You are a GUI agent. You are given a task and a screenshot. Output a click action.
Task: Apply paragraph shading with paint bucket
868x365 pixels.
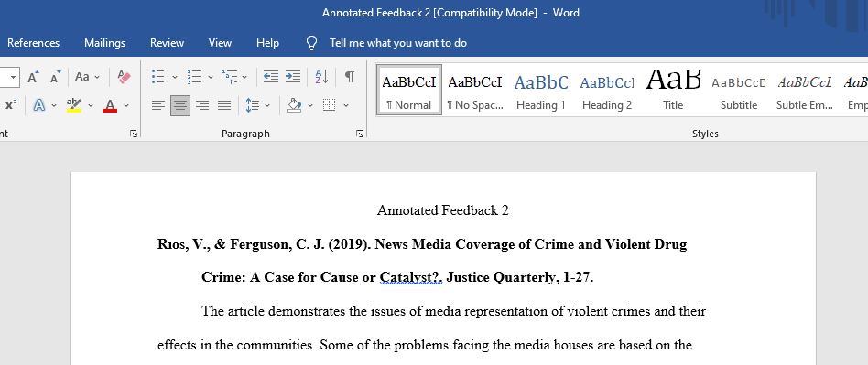pyautogui.click(x=294, y=105)
